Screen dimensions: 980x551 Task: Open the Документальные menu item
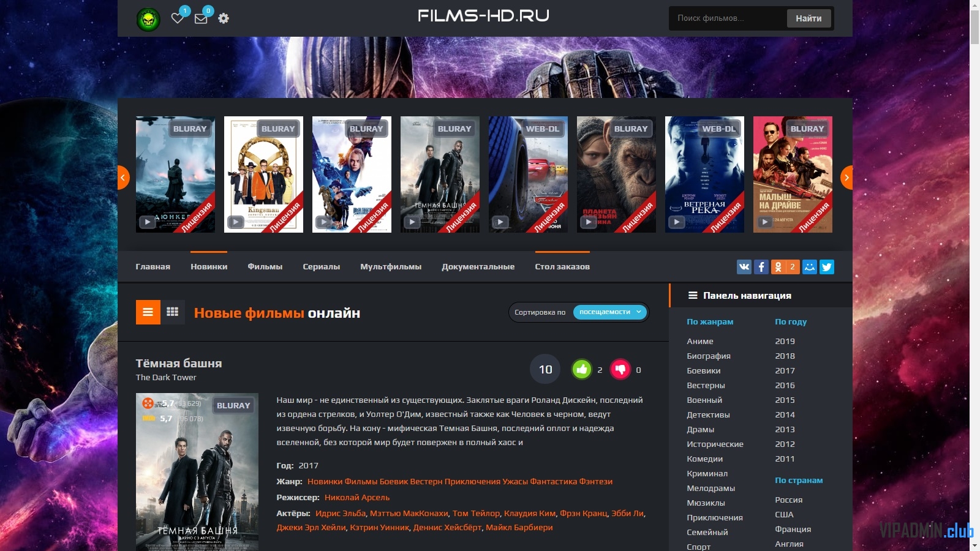[x=478, y=267]
